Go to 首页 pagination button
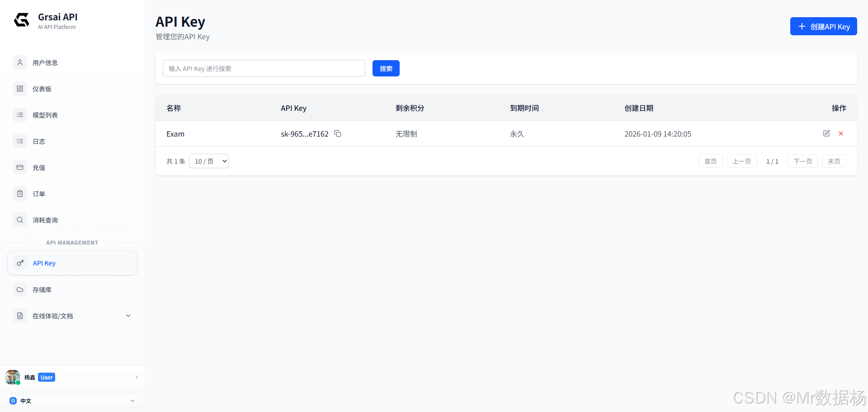This screenshot has height=412, width=868. pos(711,161)
